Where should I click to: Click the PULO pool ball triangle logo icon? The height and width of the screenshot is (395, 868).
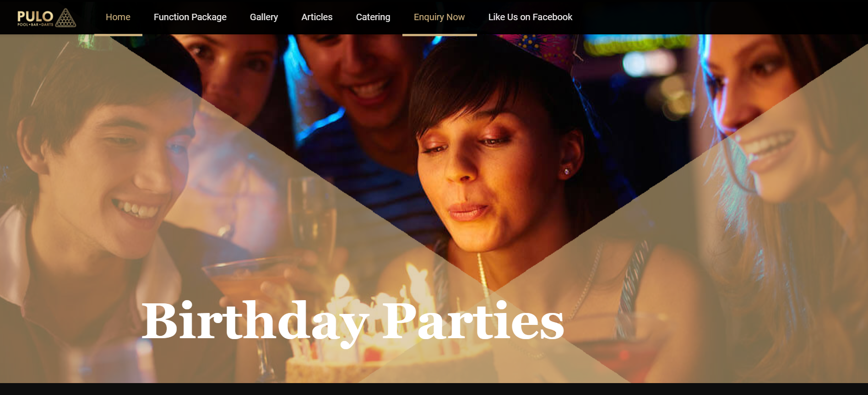[x=66, y=18]
